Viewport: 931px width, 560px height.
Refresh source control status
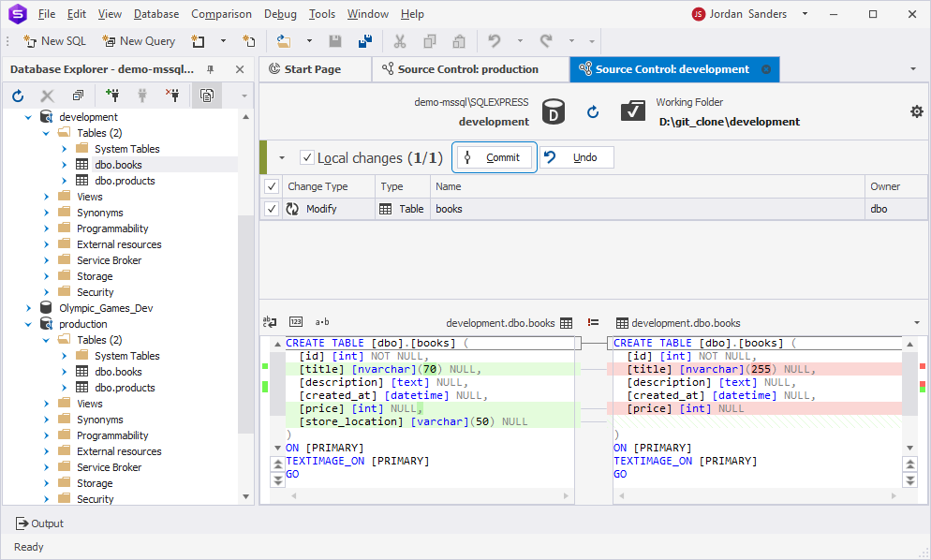593,111
